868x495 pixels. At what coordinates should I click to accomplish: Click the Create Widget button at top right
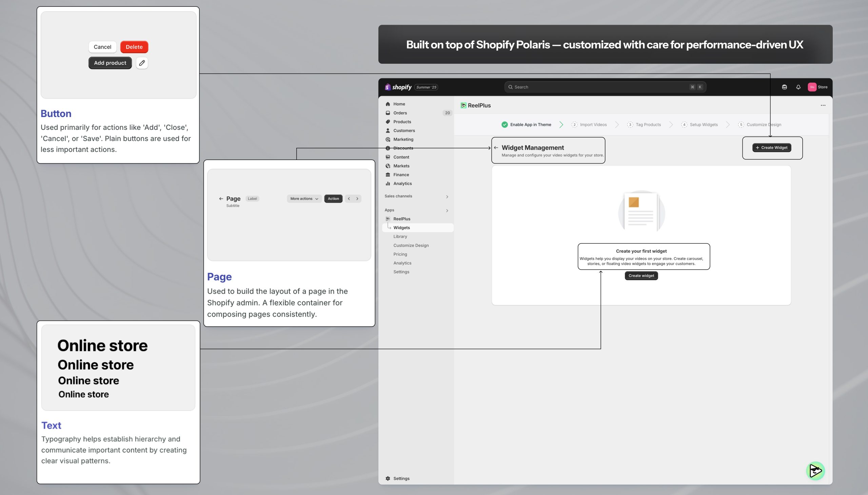tap(771, 147)
